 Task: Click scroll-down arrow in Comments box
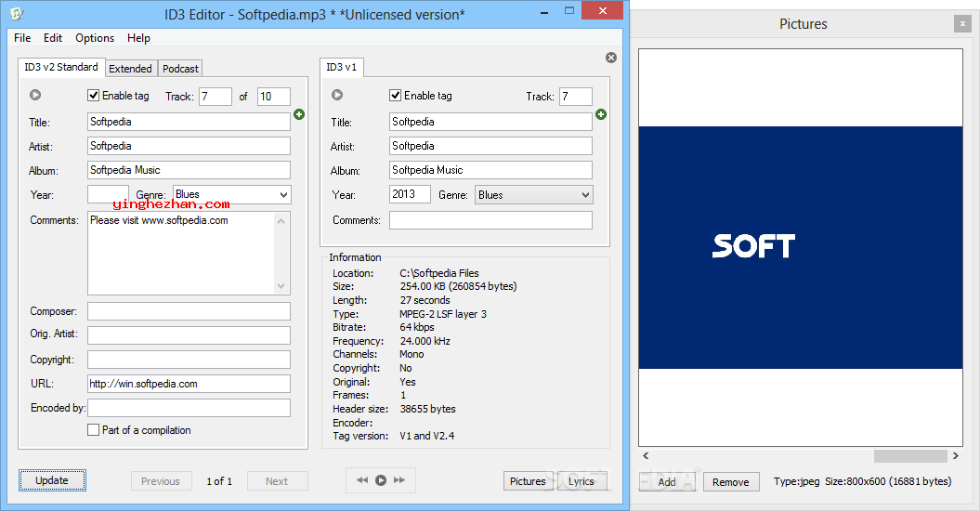click(281, 286)
